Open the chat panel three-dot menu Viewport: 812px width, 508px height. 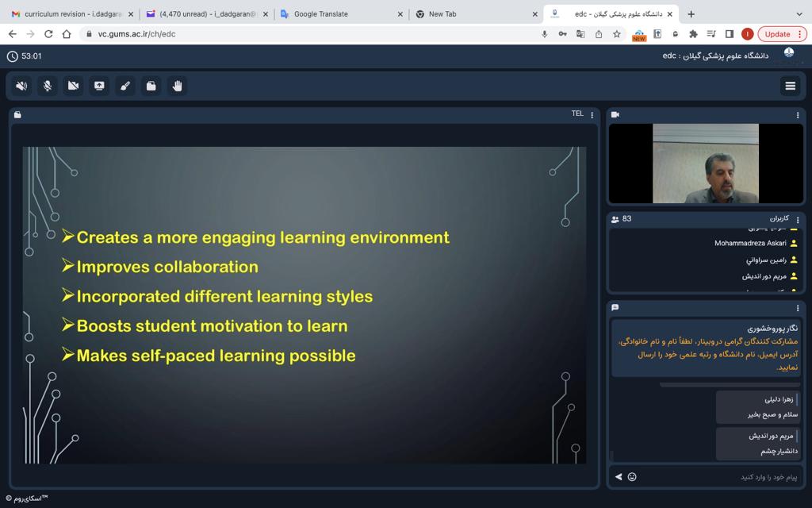tap(798, 308)
